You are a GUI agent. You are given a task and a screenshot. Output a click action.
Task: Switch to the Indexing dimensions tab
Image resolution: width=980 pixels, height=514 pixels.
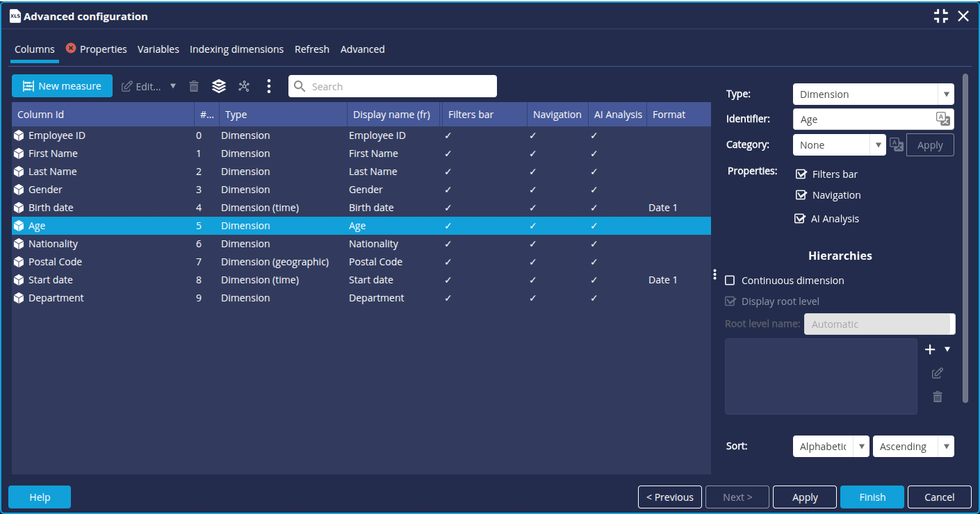[x=236, y=49]
